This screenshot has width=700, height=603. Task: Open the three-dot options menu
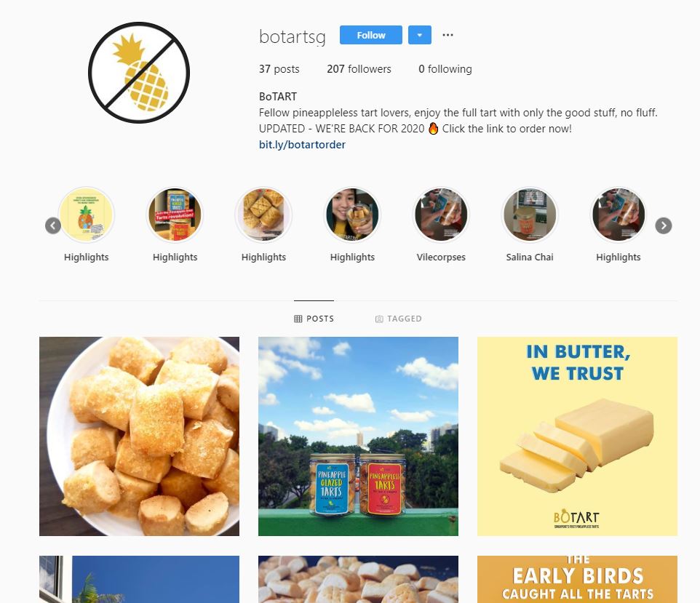tap(448, 35)
